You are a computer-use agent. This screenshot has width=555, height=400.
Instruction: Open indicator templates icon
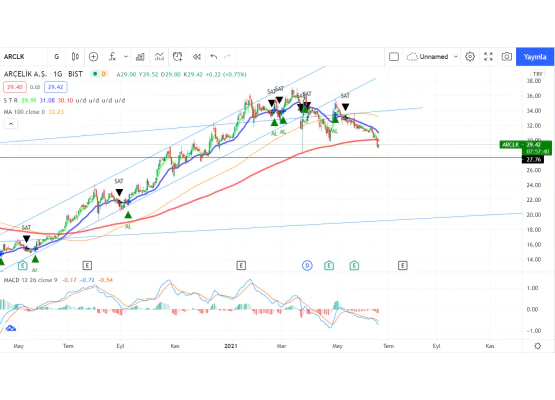tap(159, 57)
